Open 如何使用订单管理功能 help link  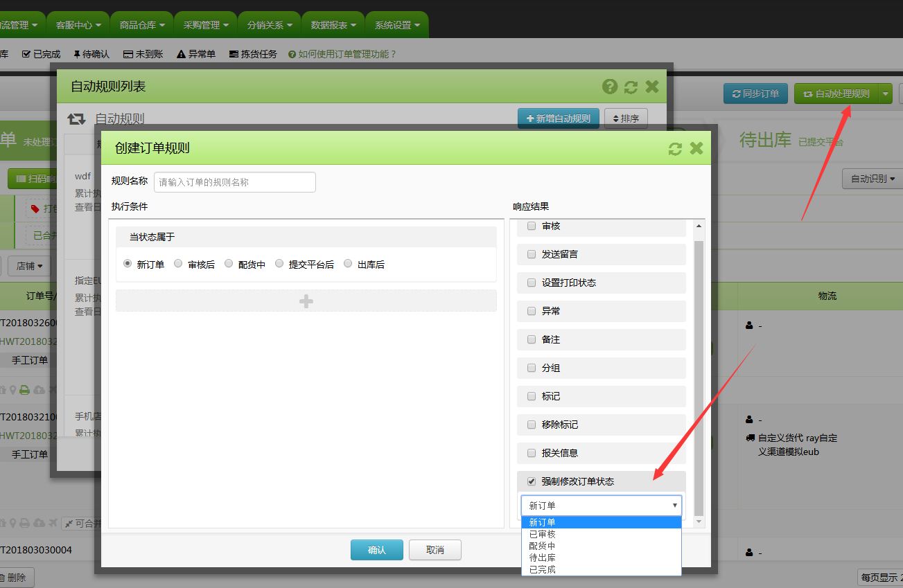[342, 54]
